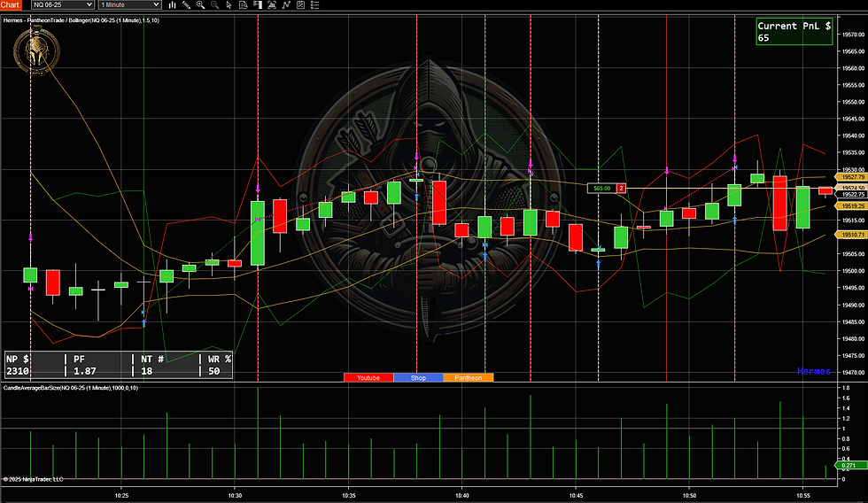This screenshot has height=503, width=868.
Task: Click the WR % 50 statistic
Action: (x=219, y=365)
